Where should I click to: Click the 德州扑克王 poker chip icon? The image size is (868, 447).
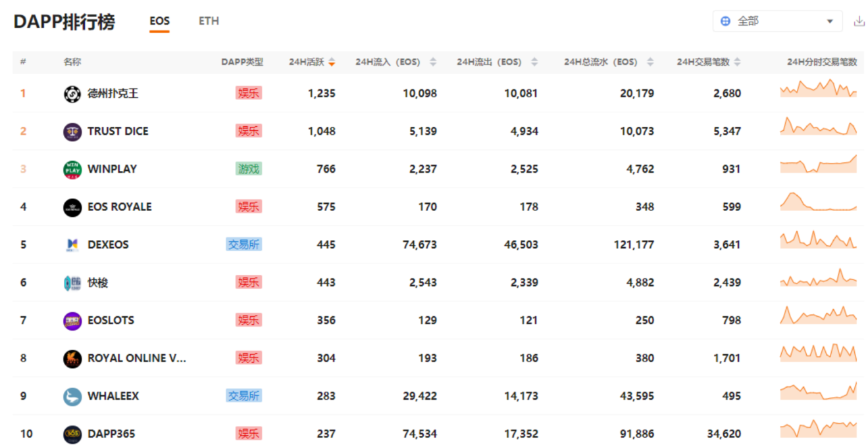click(72, 94)
